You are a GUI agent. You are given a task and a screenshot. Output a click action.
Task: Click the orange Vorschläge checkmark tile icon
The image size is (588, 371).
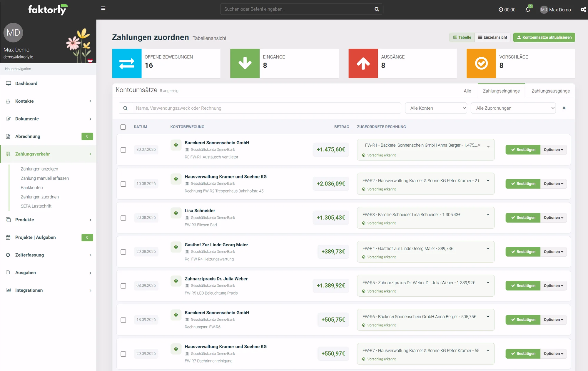pyautogui.click(x=481, y=63)
